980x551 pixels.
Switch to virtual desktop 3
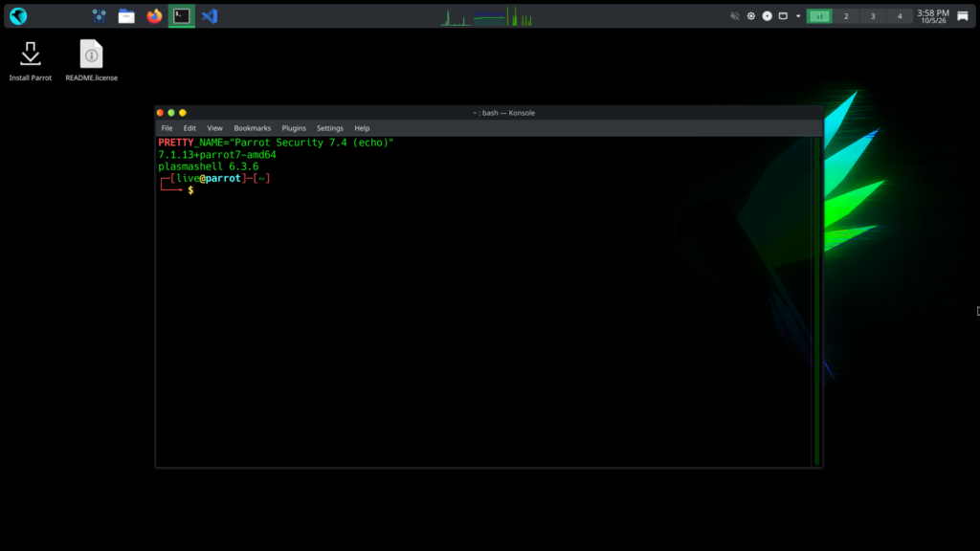pyautogui.click(x=873, y=16)
